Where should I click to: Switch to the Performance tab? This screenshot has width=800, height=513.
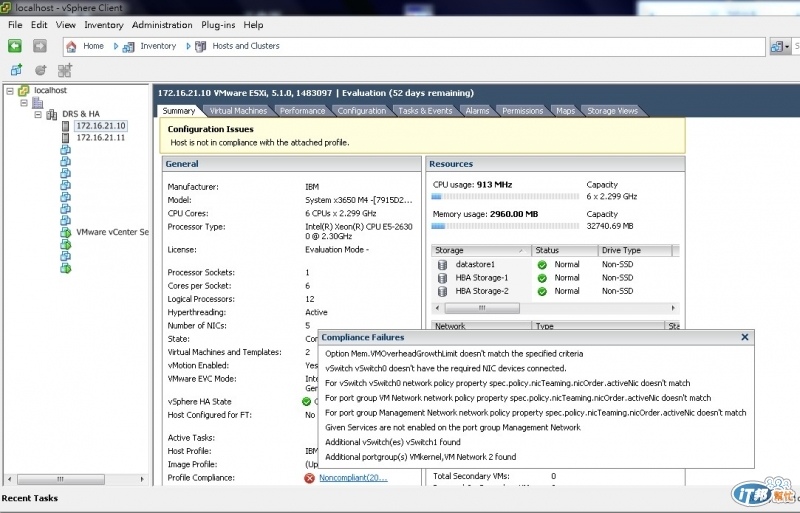tap(302, 111)
